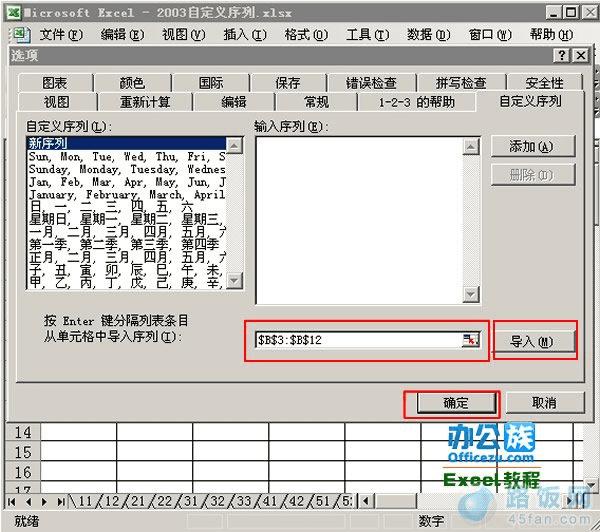Select 新序列 in custom list
The width and height of the screenshot is (600, 532).
pos(126,143)
